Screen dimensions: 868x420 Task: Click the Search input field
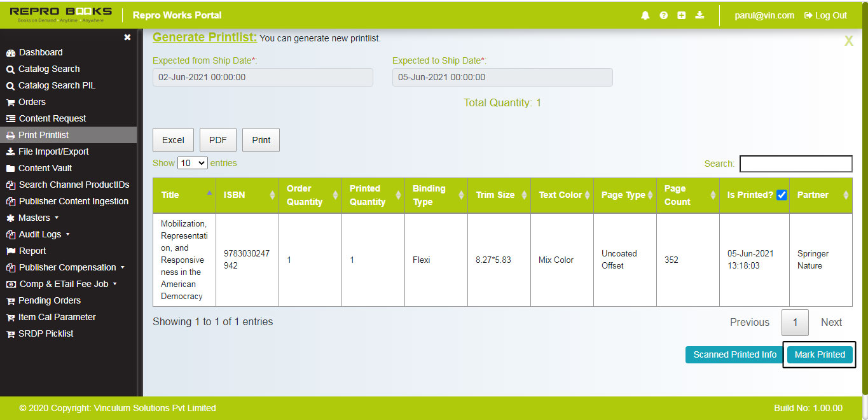(x=795, y=164)
